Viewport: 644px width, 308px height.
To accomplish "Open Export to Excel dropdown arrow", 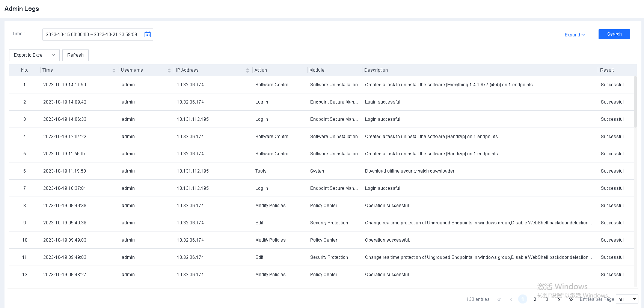I will pos(54,55).
